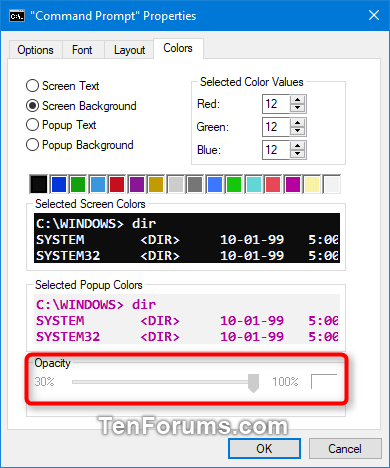Click the opacity percentage value box
Viewport: 390px width, 468px height.
324,382
